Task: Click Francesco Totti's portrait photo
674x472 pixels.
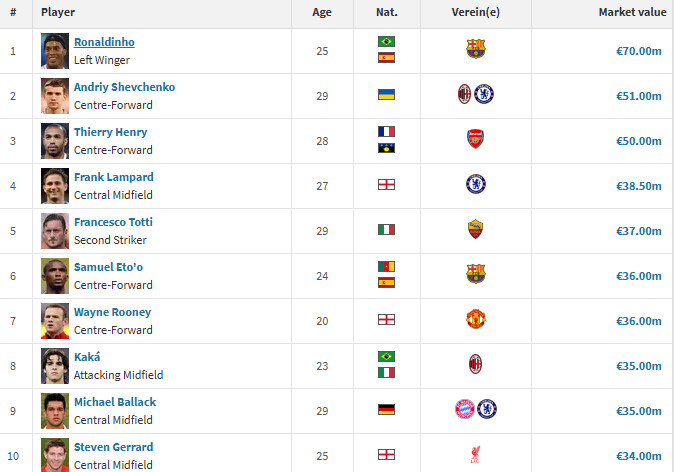Action: (x=55, y=230)
